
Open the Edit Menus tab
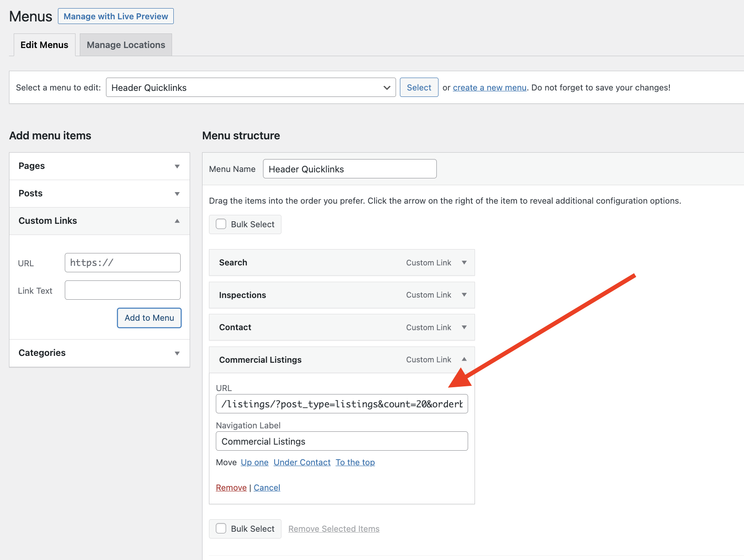click(44, 45)
